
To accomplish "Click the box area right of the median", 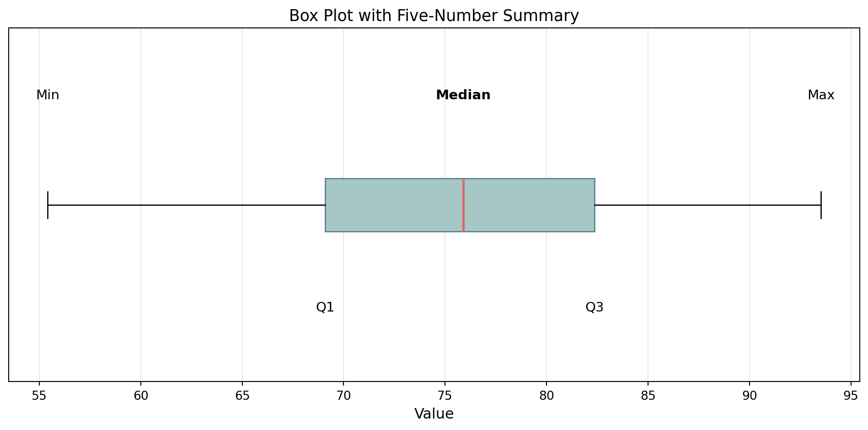I will pos(529,205).
